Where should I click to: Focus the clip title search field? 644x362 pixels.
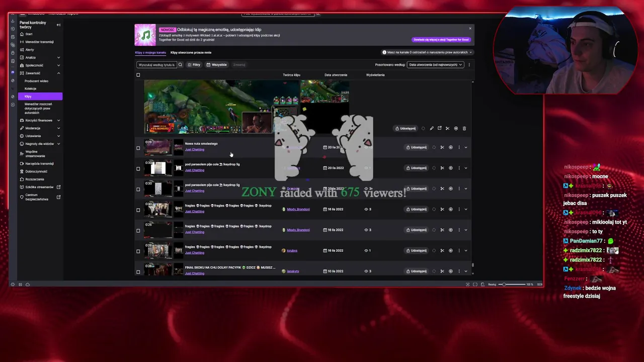click(x=156, y=64)
